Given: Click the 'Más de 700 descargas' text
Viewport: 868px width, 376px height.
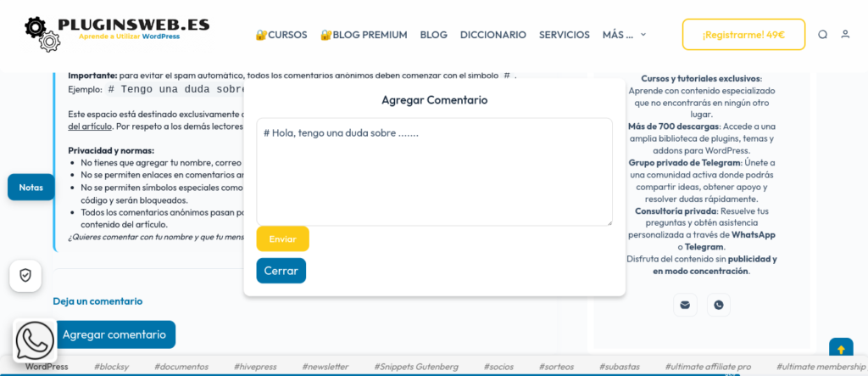Looking at the screenshot, I should coord(674,126).
